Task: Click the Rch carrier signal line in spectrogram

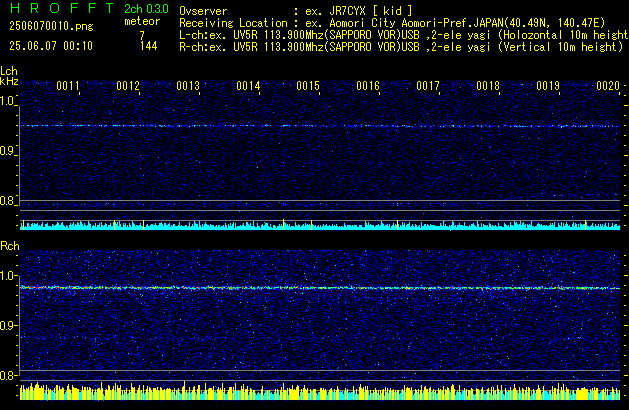Action: click(320, 288)
